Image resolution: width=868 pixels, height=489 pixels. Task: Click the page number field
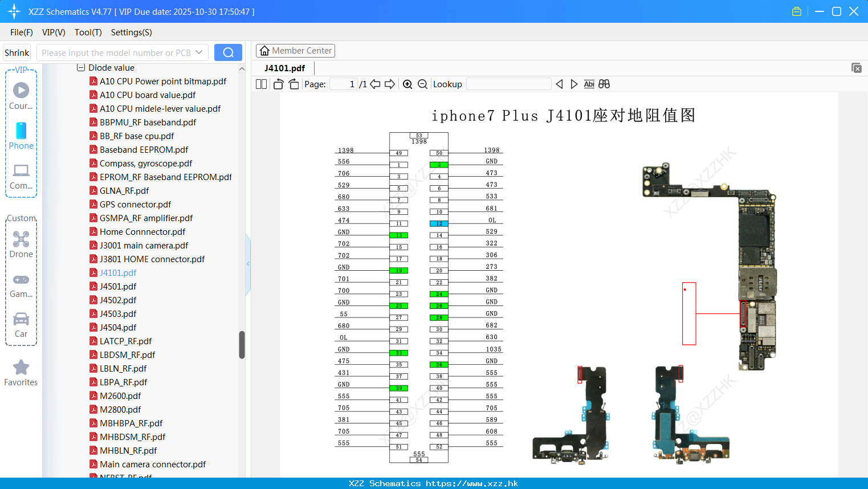click(344, 84)
